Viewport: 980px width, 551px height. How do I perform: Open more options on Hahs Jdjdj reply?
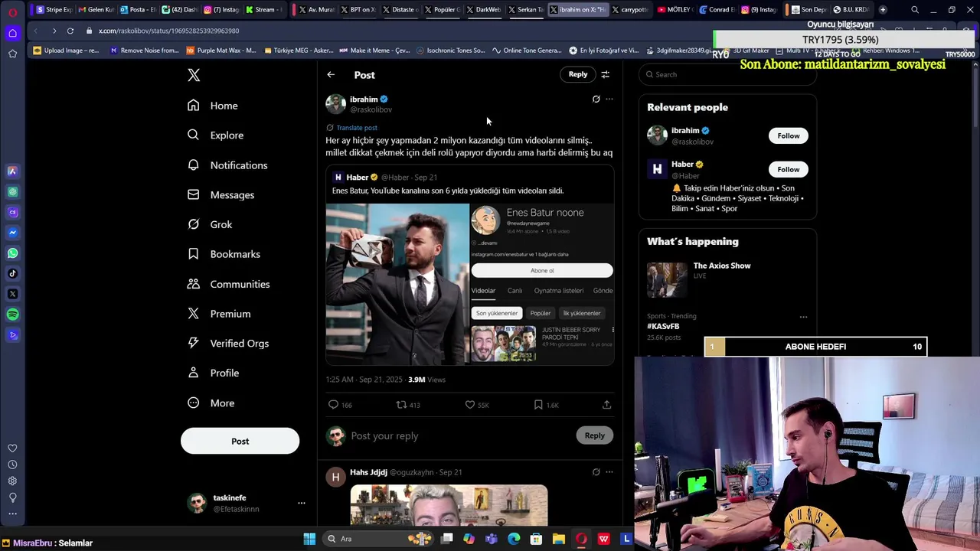click(x=609, y=472)
